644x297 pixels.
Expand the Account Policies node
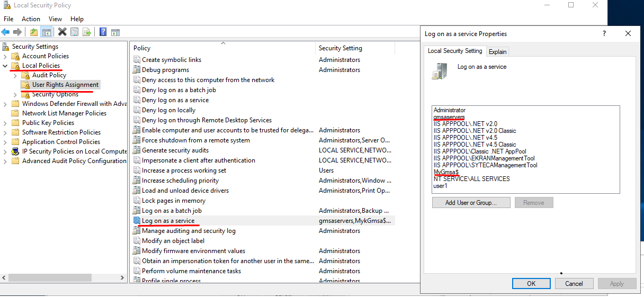(x=5, y=56)
